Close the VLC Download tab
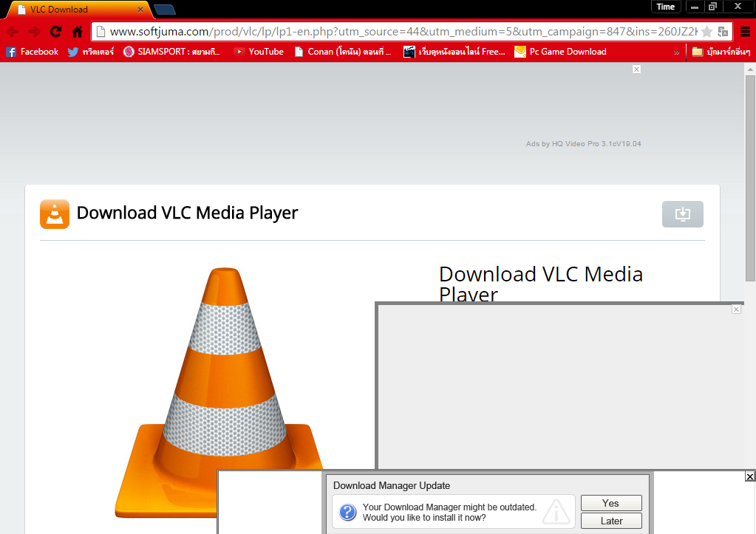 (x=140, y=10)
